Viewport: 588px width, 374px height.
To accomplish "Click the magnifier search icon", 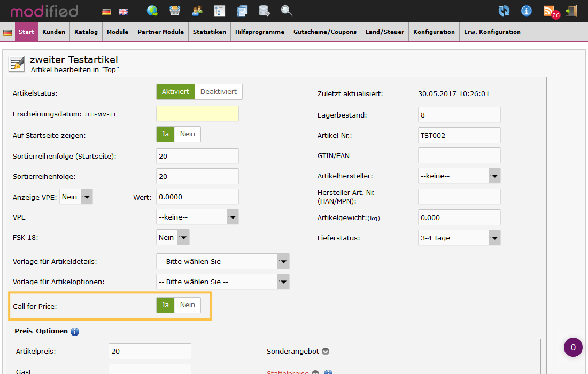I will click(287, 11).
